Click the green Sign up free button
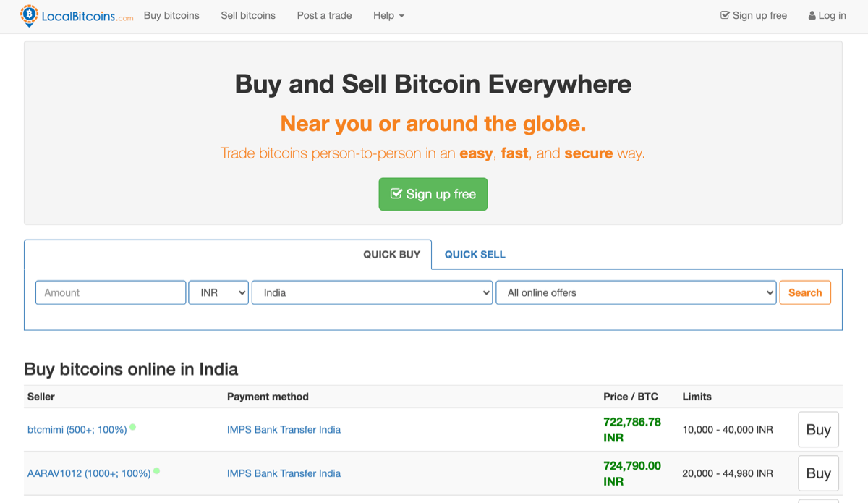 pos(433,194)
